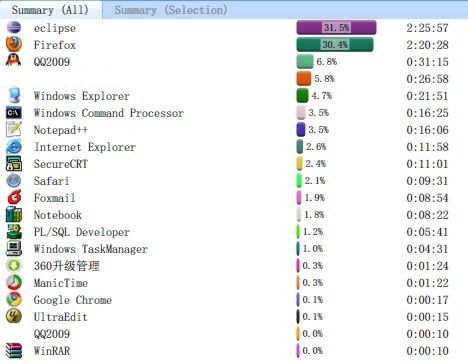
Task: Select the green 4.7% Windows Explorer bar
Action: 302,96
